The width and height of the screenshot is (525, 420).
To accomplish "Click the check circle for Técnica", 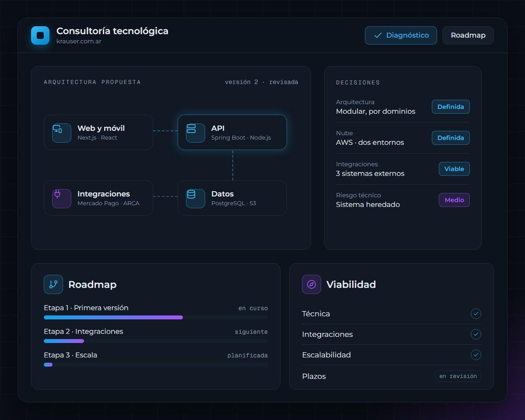I will pyautogui.click(x=476, y=314).
